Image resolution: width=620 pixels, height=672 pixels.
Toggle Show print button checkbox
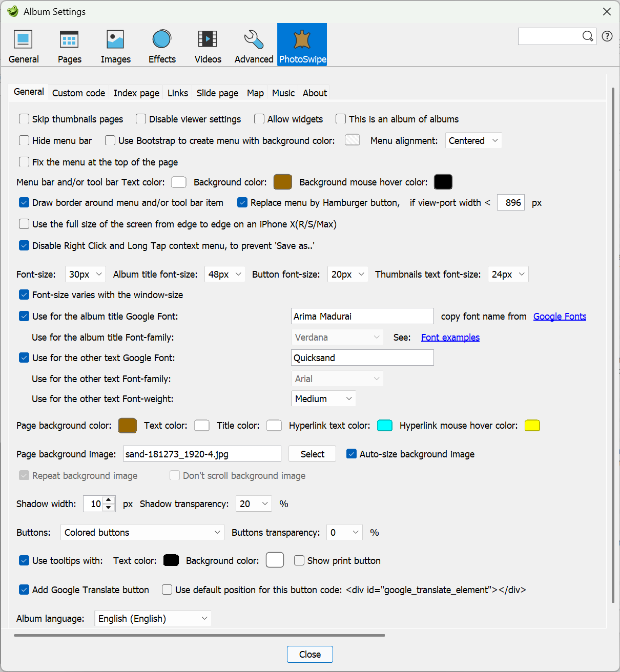[299, 561]
